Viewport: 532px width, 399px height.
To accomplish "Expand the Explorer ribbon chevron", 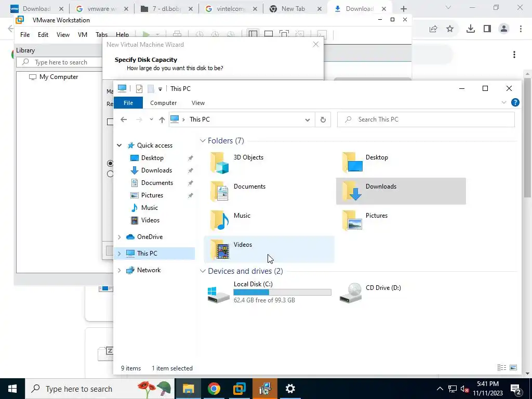I will point(504,102).
